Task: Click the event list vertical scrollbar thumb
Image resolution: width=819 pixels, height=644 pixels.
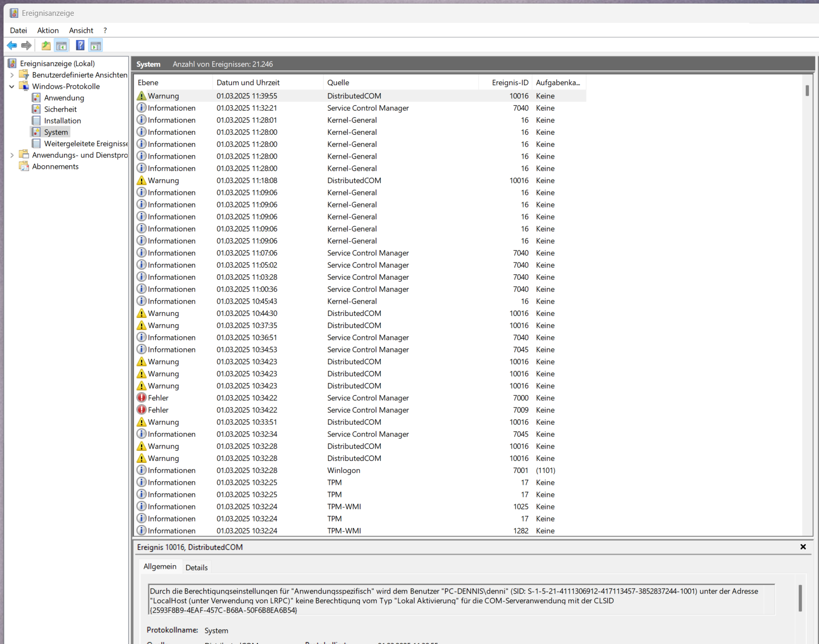Action: point(807,91)
